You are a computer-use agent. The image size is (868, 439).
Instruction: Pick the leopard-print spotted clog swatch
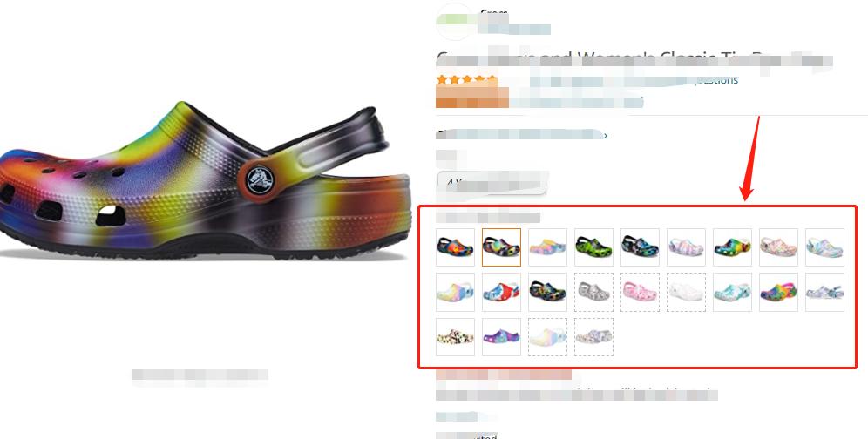pyautogui.click(x=455, y=336)
